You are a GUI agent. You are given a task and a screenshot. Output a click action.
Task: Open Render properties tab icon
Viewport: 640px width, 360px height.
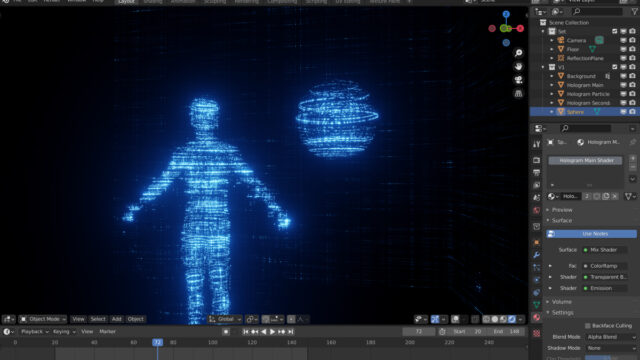tap(536, 160)
